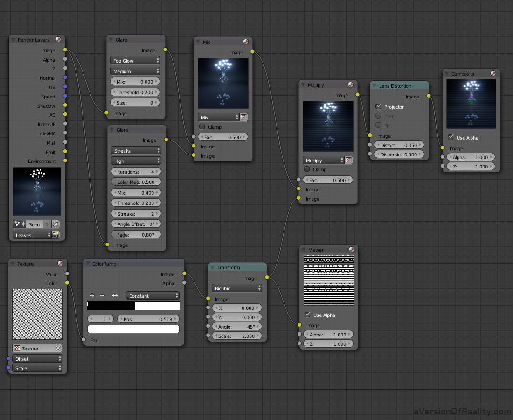Click the sphere icon on the Composite node header
The image size is (513, 420).
pyautogui.click(x=493, y=73)
